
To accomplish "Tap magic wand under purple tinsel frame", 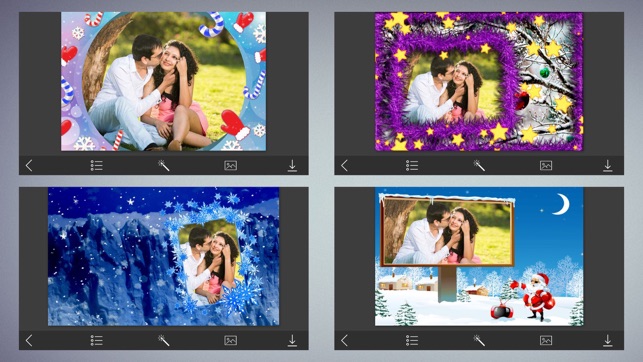I will coord(479,165).
